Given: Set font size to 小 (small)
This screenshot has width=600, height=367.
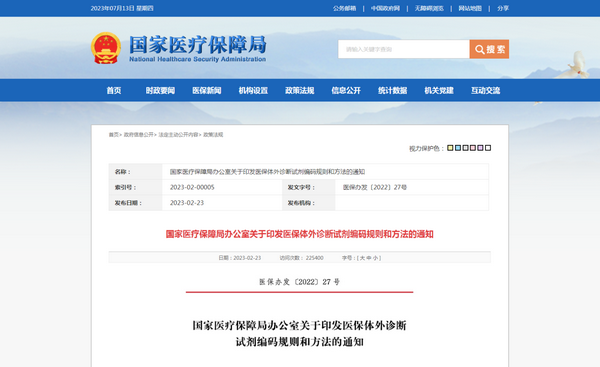Looking at the screenshot, I should 375,258.
